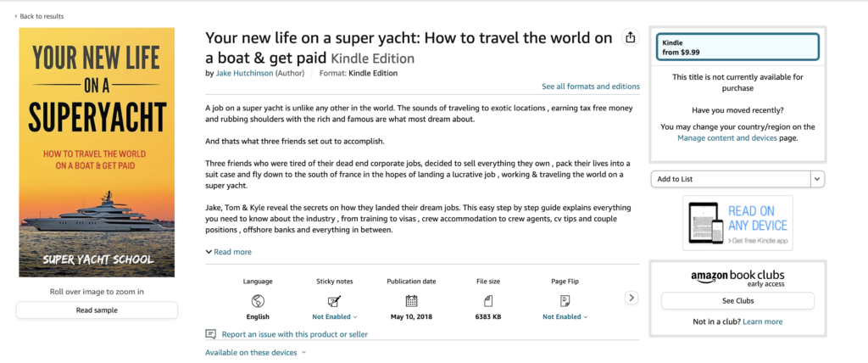Open the Add to List dropdown arrow
The image size is (868, 363).
(817, 179)
